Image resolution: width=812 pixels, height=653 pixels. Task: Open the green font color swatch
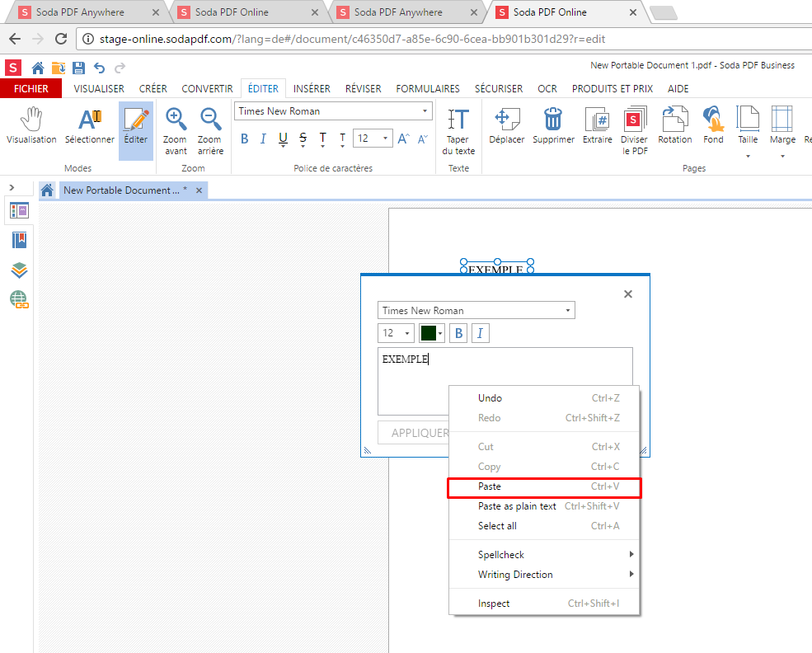click(x=429, y=333)
